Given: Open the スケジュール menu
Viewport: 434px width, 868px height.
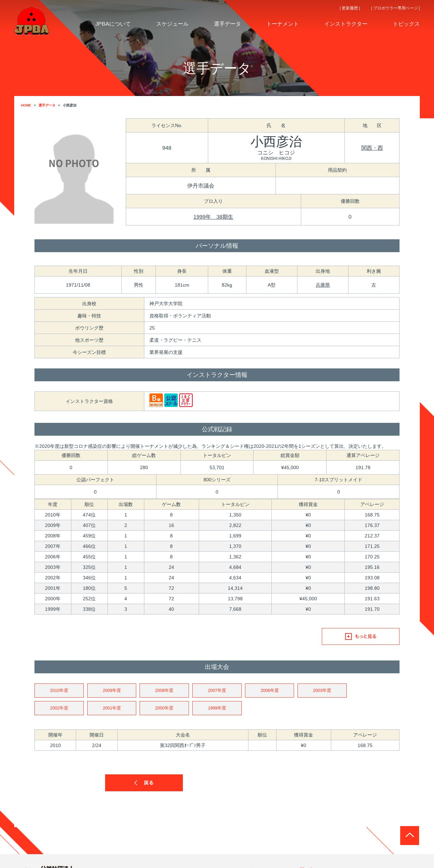Looking at the screenshot, I should tap(172, 24).
